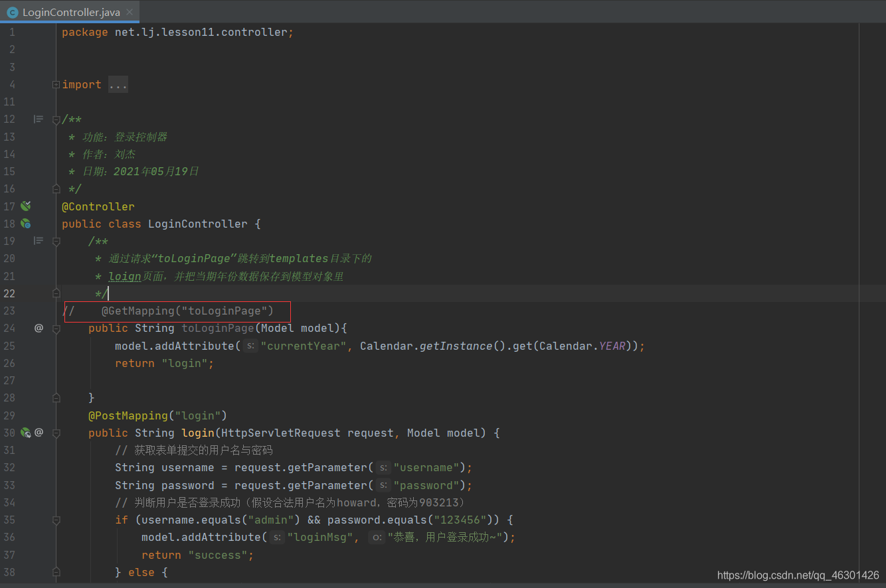This screenshot has width=886, height=588.
Task: Toggle rendered view for class Javadoc at line 12
Action: 39,119
